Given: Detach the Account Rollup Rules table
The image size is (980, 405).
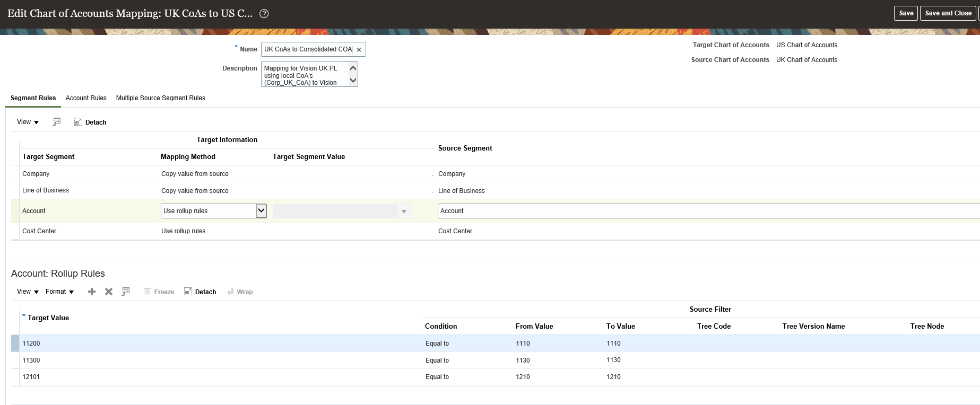Looking at the screenshot, I should 200,292.
